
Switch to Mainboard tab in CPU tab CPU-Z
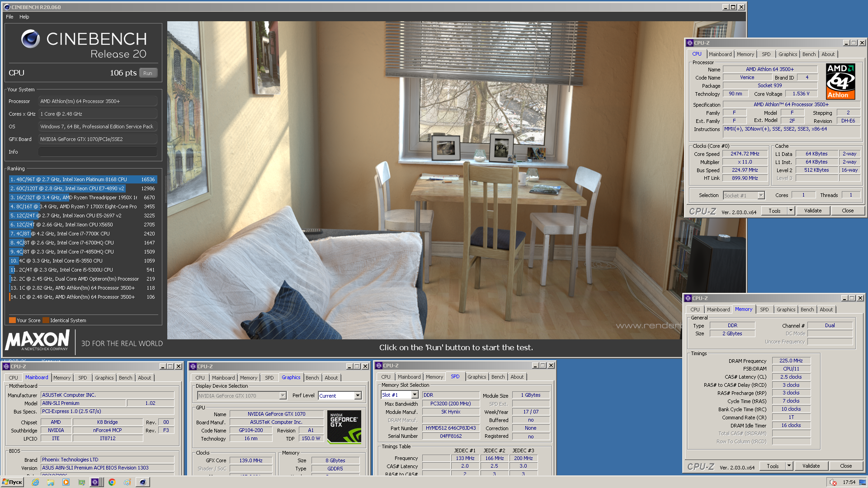pos(720,54)
